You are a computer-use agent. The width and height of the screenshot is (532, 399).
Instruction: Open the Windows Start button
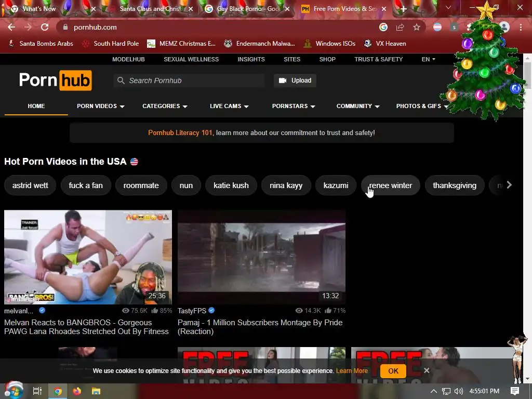coord(14,391)
